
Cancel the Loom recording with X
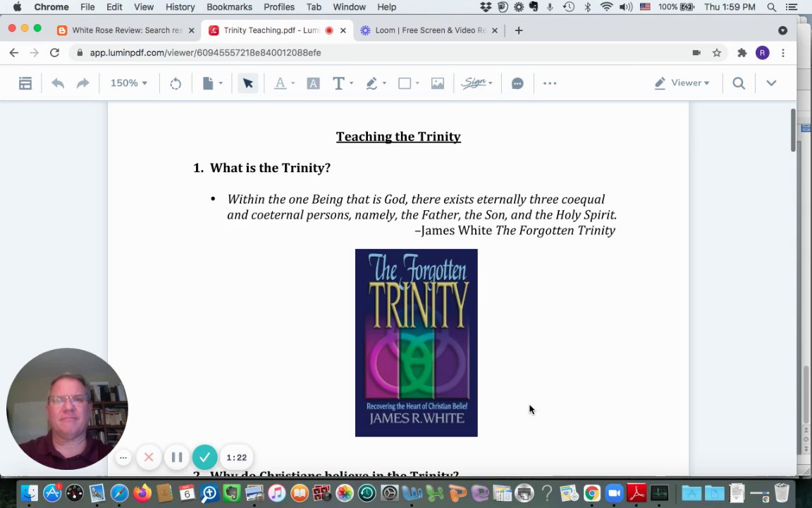point(149,457)
